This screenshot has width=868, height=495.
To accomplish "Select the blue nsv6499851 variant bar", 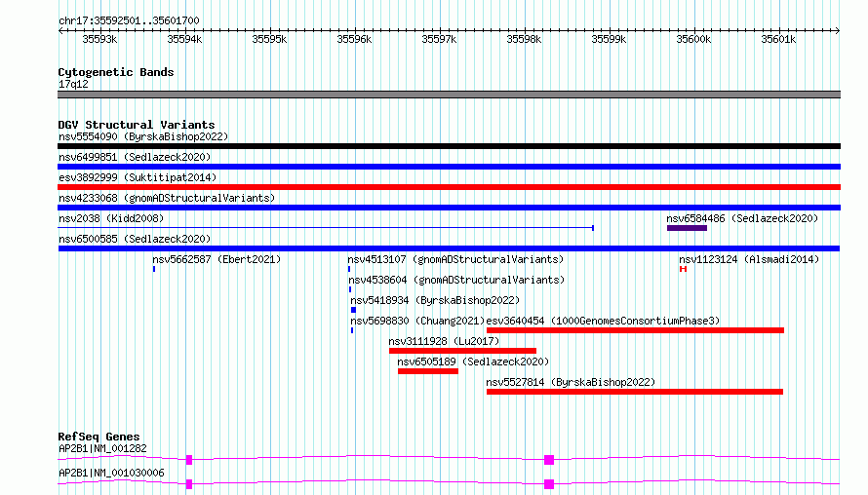I will pyautogui.click(x=449, y=167).
